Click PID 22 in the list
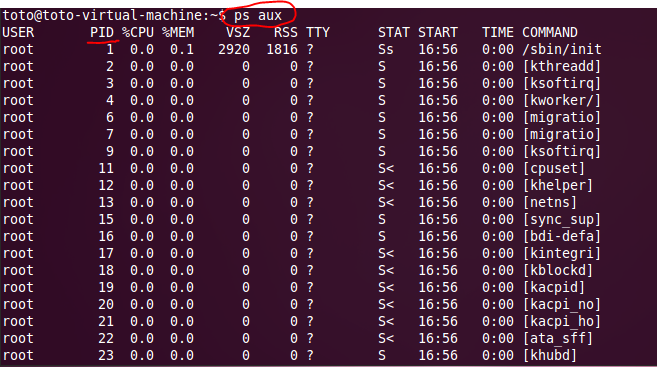The height and width of the screenshot is (367, 657). [106, 338]
